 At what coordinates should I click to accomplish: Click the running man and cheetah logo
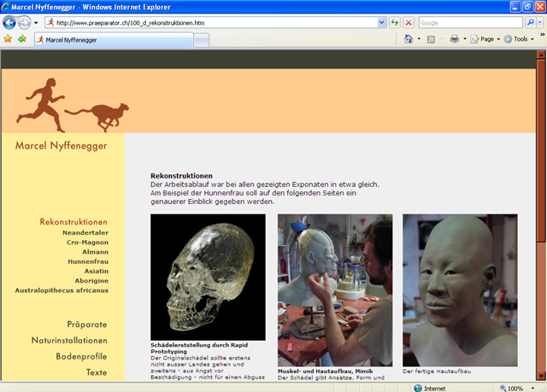coord(78,105)
